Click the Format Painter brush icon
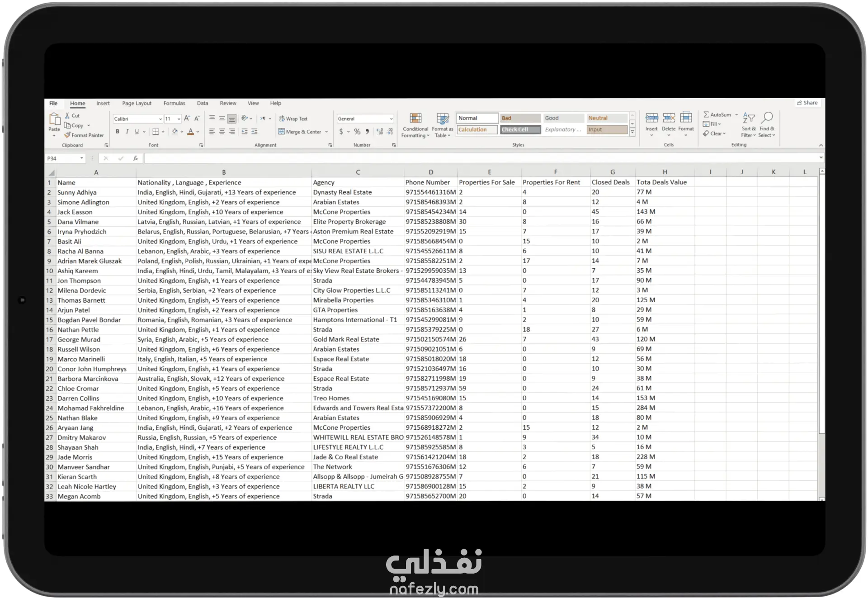Viewport: 868px width, 598px height. pos(67,135)
